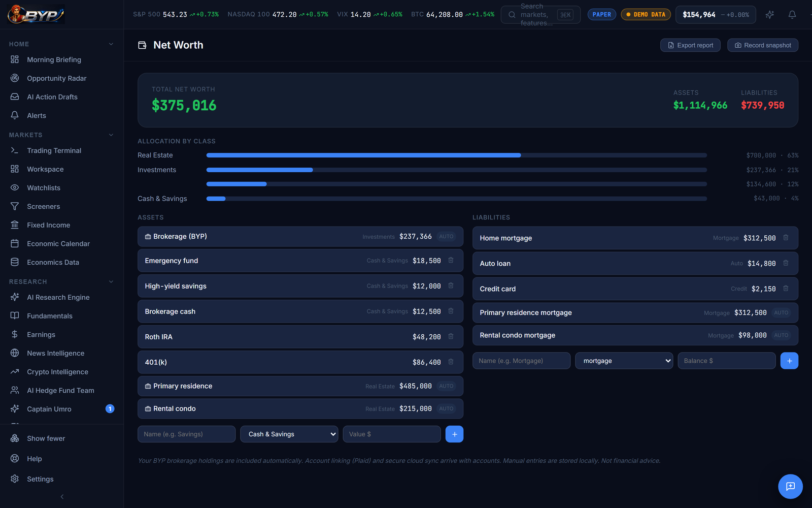Click the AI sparkle icon in header
812x508 pixels.
pyautogui.click(x=770, y=15)
